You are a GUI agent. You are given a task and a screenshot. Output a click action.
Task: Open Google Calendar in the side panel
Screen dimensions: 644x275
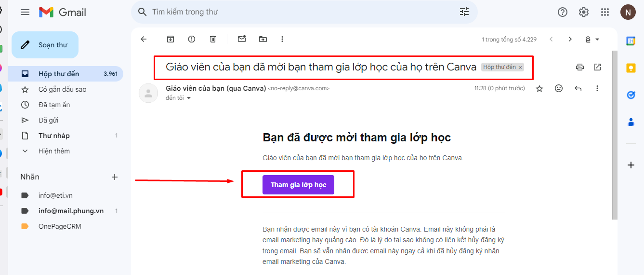pyautogui.click(x=631, y=41)
